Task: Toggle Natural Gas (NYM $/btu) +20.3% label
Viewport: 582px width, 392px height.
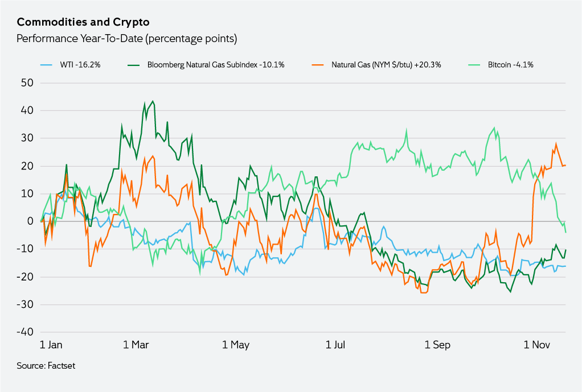Action: (x=386, y=65)
